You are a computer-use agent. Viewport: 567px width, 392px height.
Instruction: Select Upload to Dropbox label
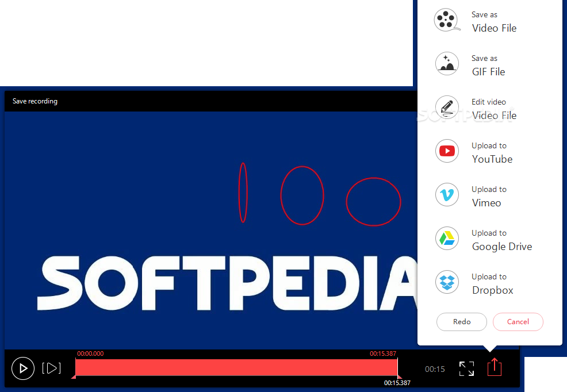(492, 284)
